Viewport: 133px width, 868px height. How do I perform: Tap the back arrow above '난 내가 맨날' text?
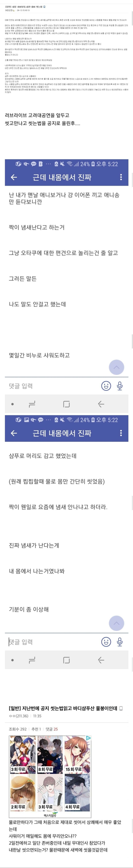coord(14,177)
